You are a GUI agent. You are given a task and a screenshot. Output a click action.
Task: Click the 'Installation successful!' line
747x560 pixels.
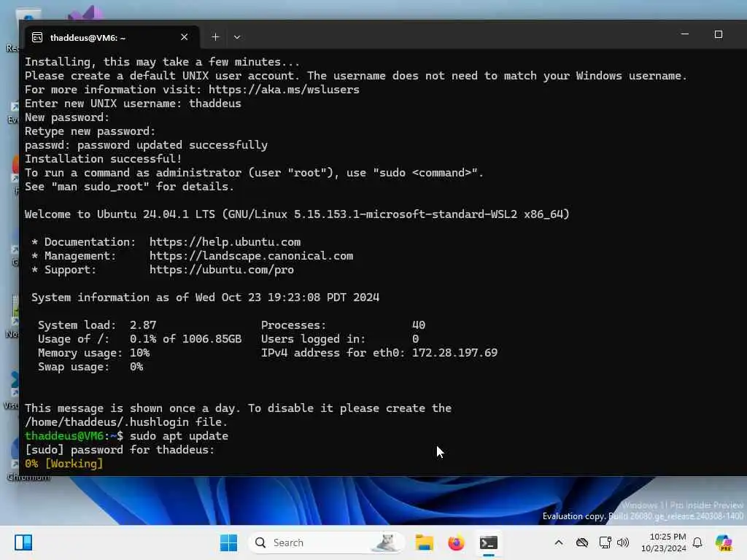[x=103, y=159]
